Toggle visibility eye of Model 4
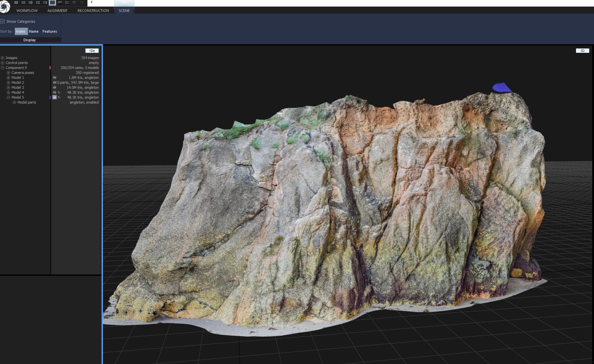This screenshot has width=594, height=364. pyautogui.click(x=54, y=92)
